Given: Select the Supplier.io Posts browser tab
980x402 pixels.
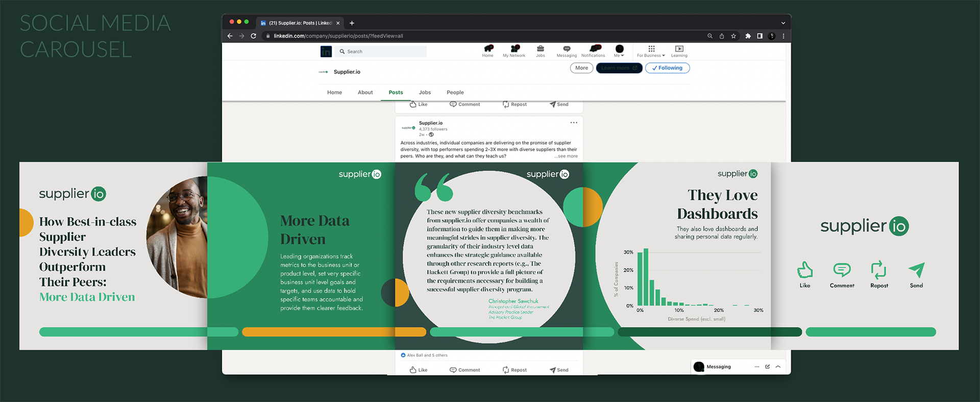Looking at the screenshot, I should [300, 23].
